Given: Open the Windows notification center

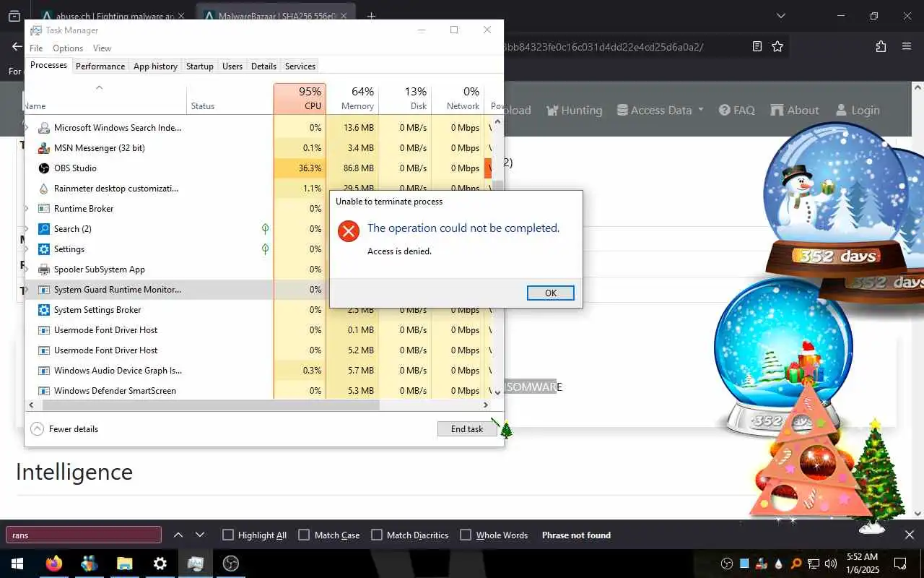Looking at the screenshot, I should pyautogui.click(x=900, y=564).
